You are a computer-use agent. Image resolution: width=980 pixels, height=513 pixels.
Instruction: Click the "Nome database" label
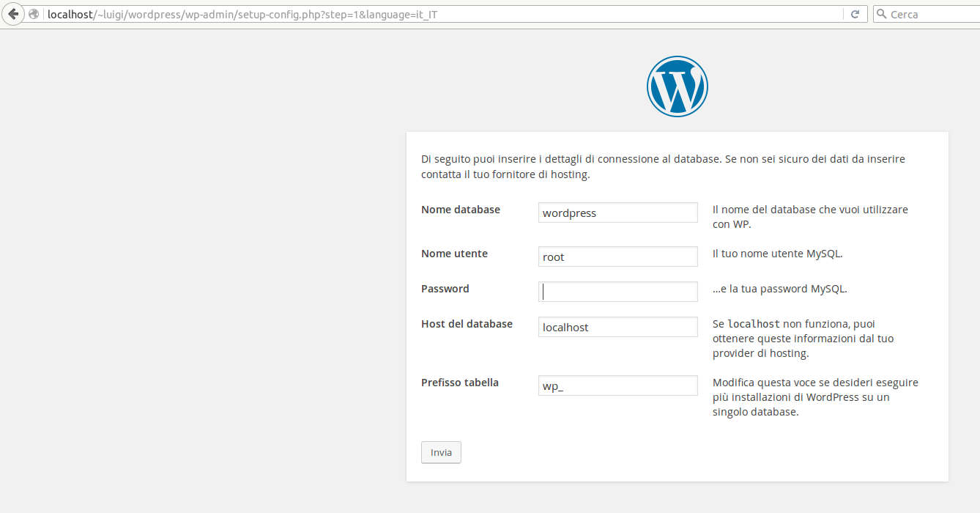(x=461, y=210)
